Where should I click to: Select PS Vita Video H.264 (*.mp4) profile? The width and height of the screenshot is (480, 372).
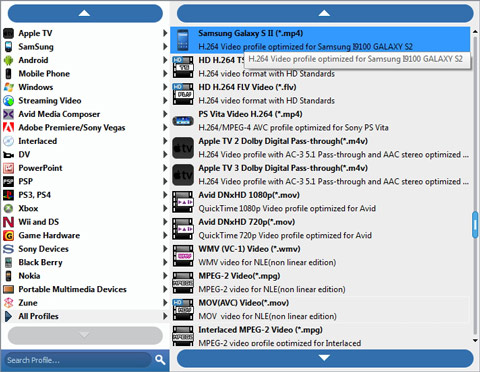[x=320, y=121]
